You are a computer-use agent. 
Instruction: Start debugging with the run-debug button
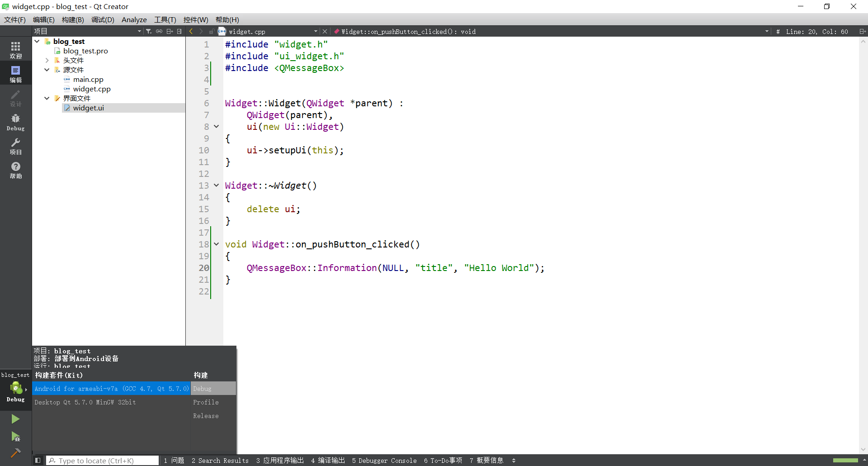(x=15, y=437)
